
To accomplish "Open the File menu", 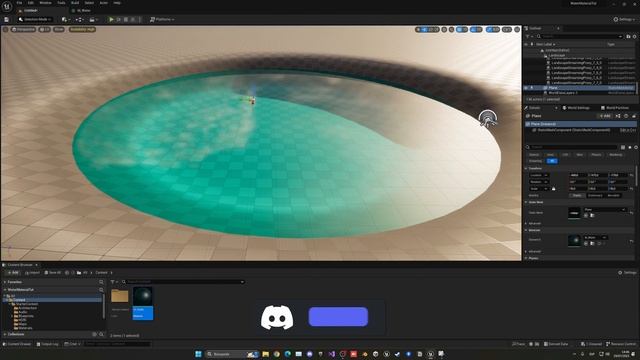I will coord(19,3).
